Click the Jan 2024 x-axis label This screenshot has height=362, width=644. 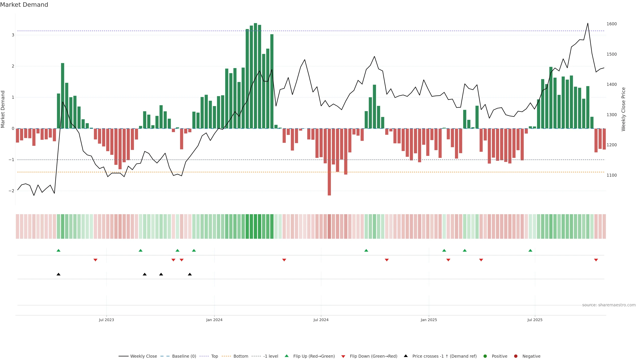(x=214, y=320)
